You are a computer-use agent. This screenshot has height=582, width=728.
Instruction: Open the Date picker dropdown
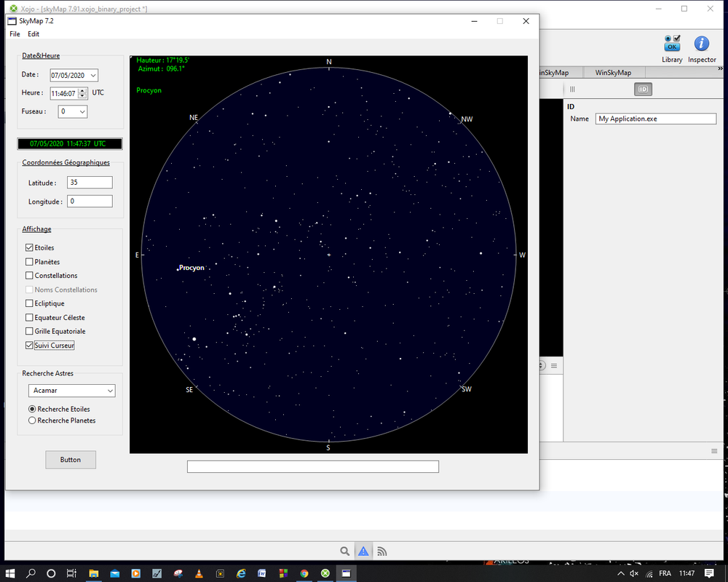coord(93,75)
